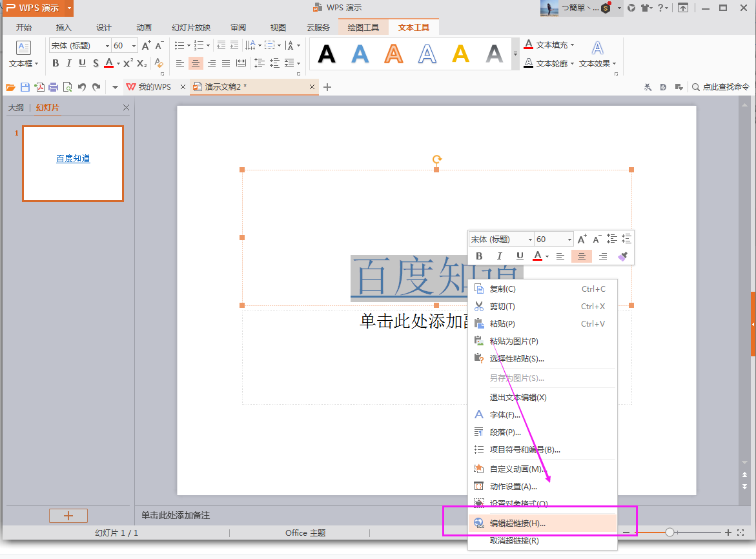Image resolution: width=756 pixels, height=559 pixels.
Task: Select the yellow A WordArt style
Action: tap(460, 54)
